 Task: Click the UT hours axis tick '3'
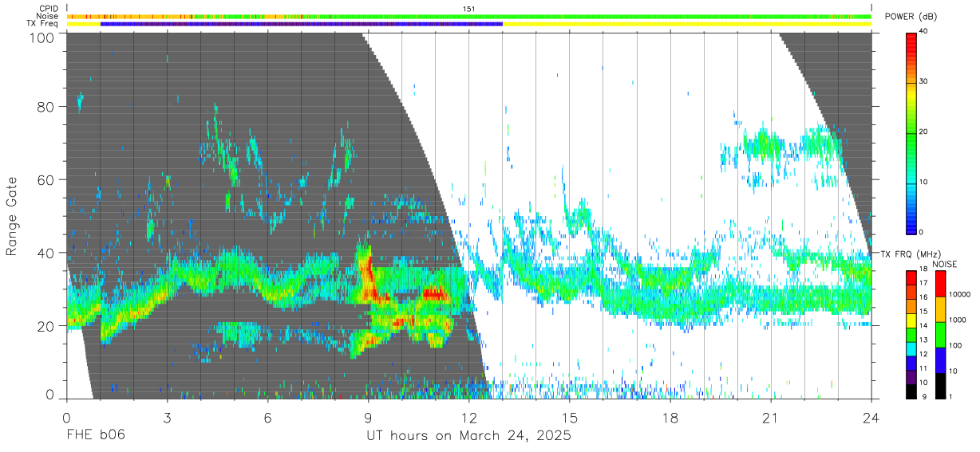pos(167,418)
